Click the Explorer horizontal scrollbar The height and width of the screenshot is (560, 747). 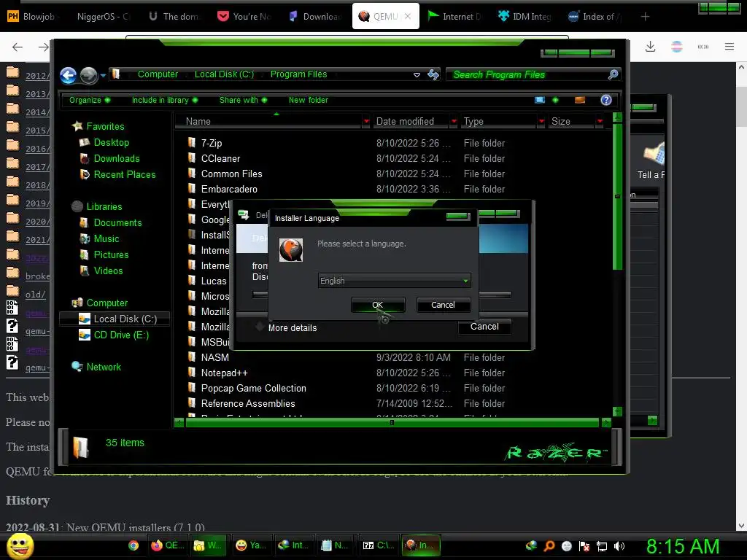click(392, 422)
